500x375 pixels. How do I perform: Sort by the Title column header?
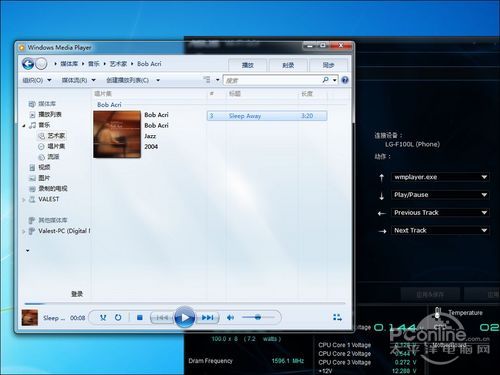(235, 94)
